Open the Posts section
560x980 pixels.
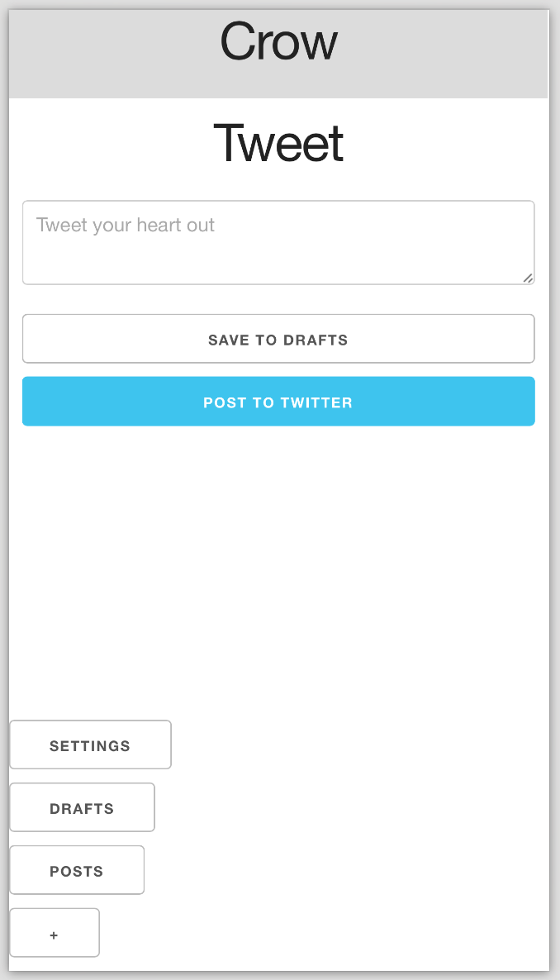pos(77,870)
